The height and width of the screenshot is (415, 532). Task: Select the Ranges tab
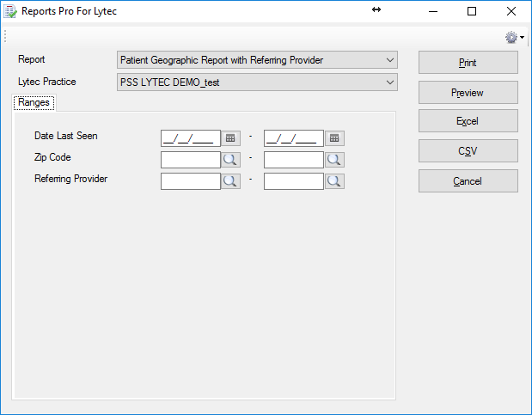pos(34,102)
